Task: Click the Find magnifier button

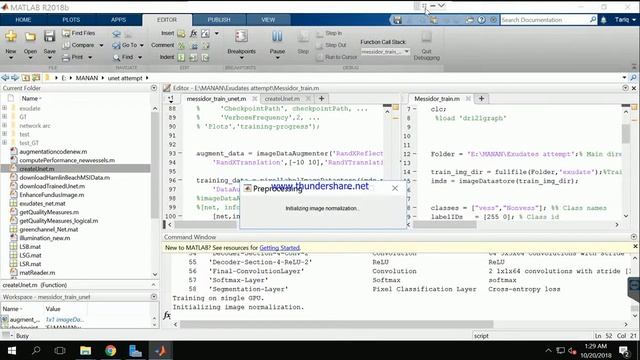Action: pos(123,58)
